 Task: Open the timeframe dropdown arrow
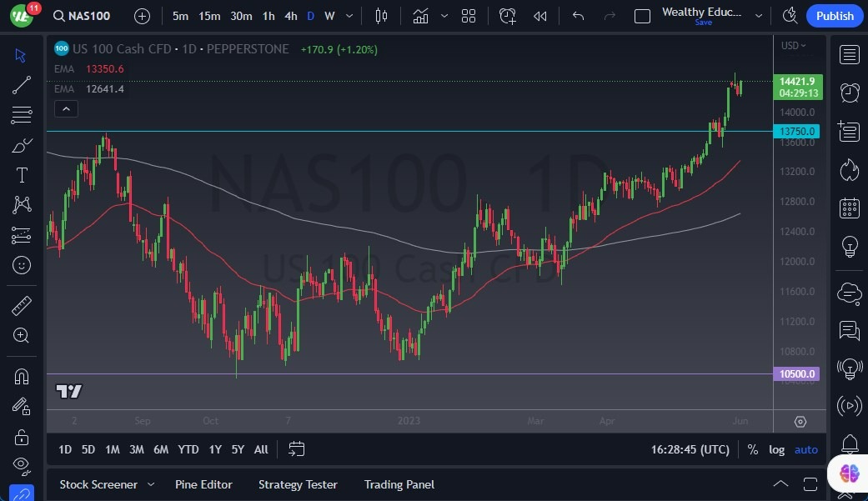click(x=349, y=16)
